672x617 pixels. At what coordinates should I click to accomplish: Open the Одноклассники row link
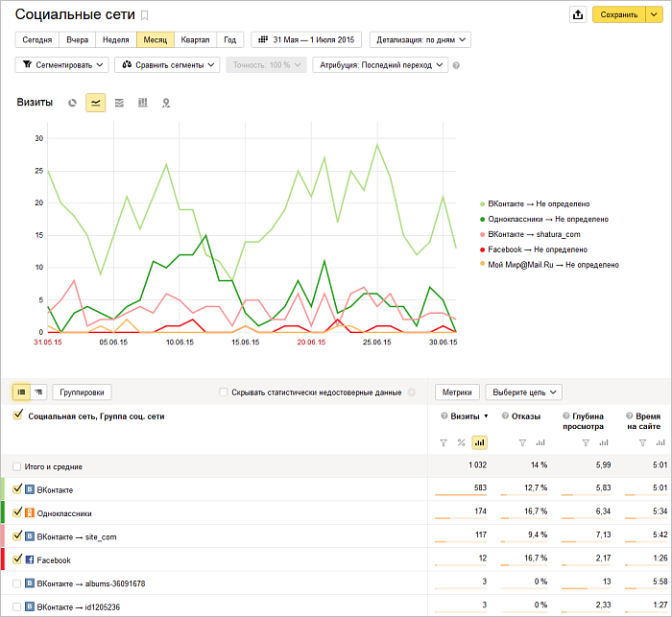(64, 513)
